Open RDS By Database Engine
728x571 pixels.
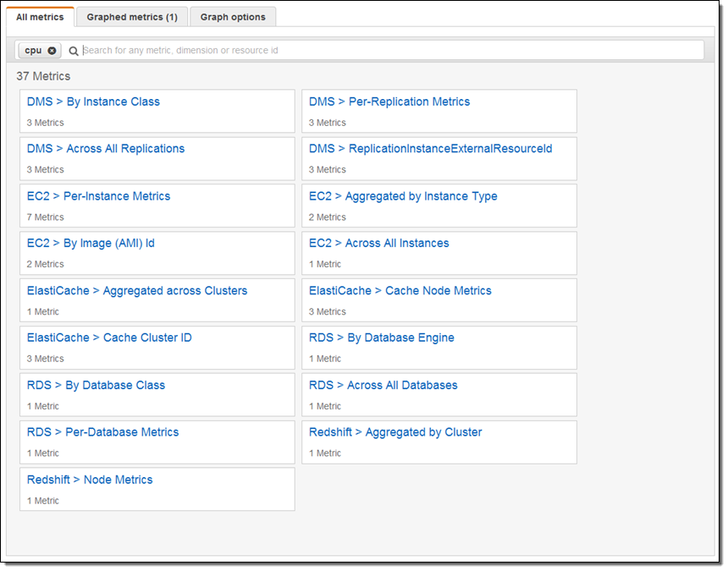point(381,338)
